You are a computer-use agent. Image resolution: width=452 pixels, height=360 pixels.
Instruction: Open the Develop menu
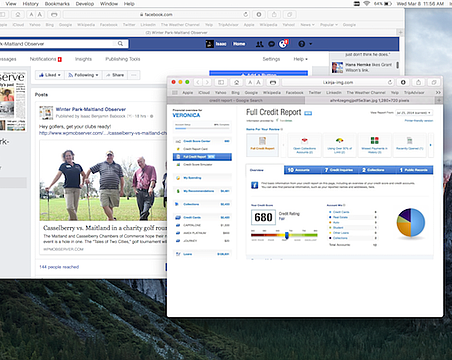pos(85,4)
